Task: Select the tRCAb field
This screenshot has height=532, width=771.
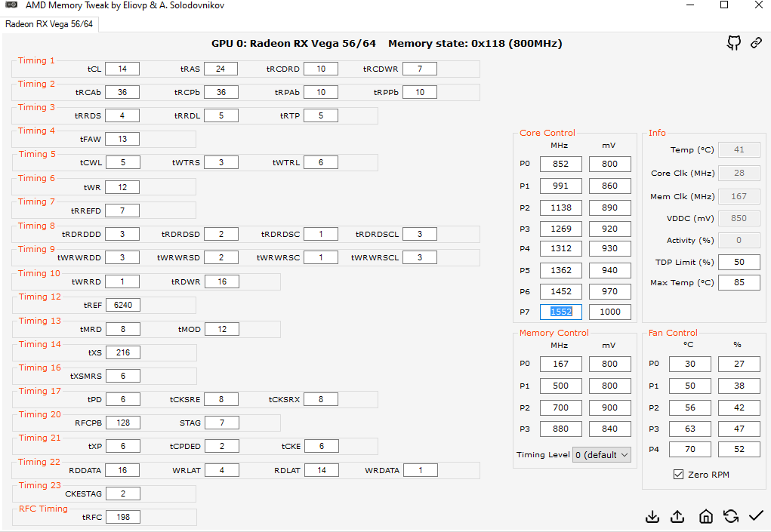Action: pos(122,92)
